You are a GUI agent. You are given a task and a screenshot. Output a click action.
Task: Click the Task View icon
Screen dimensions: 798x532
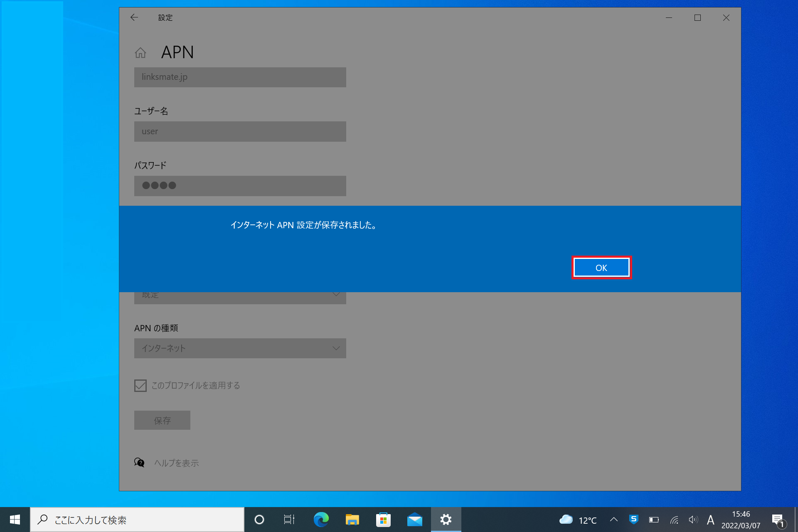[x=289, y=520]
